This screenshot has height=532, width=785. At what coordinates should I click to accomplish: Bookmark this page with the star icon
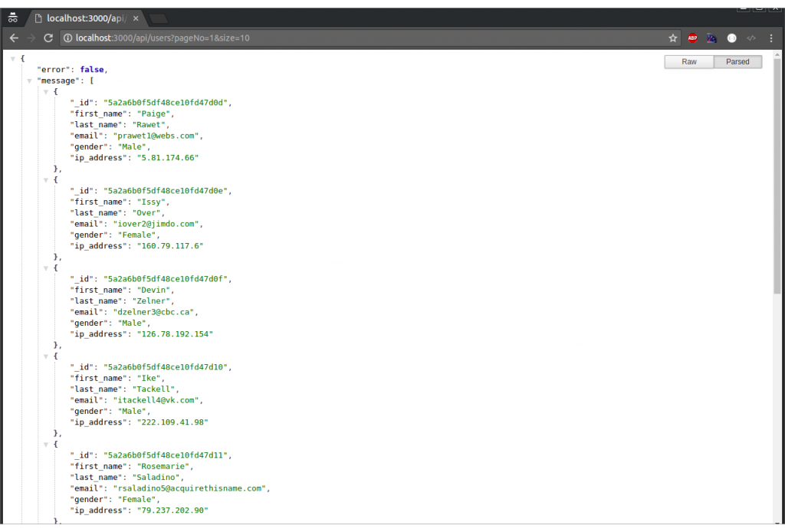pyautogui.click(x=672, y=38)
